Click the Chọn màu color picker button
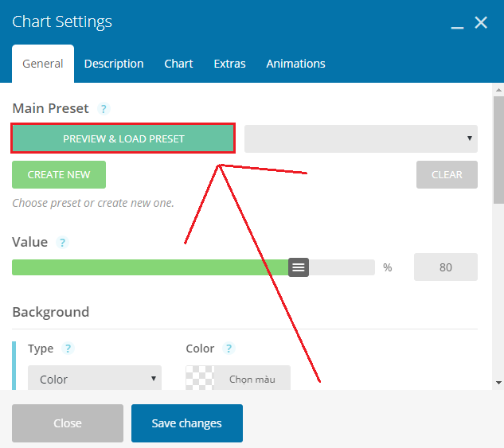 point(252,378)
